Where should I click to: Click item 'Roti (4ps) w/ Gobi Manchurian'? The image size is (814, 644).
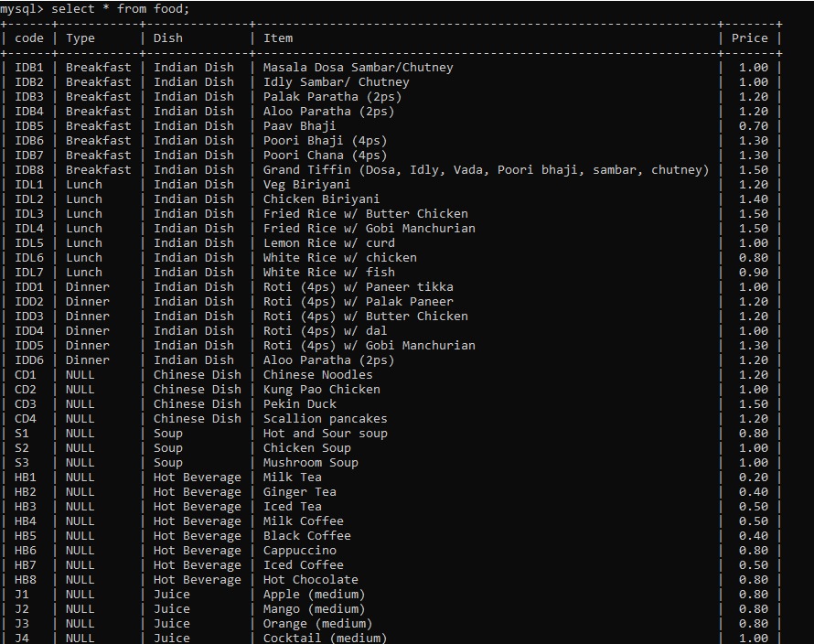coord(370,346)
